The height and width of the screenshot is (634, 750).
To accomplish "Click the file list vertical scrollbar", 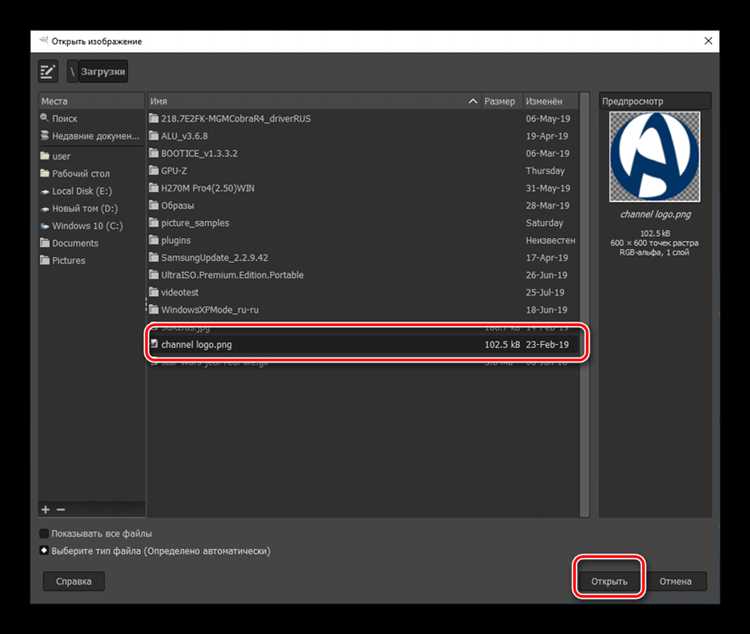I will tap(584, 305).
